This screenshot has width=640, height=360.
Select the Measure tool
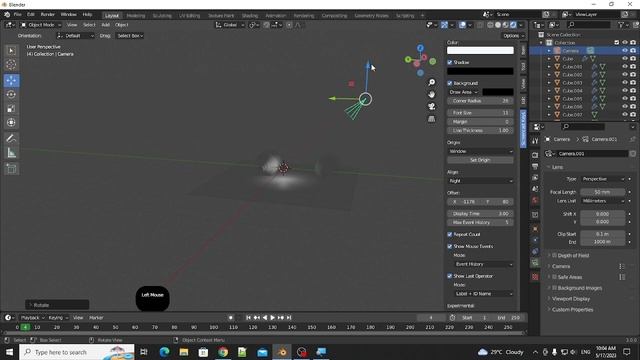pos(11,153)
